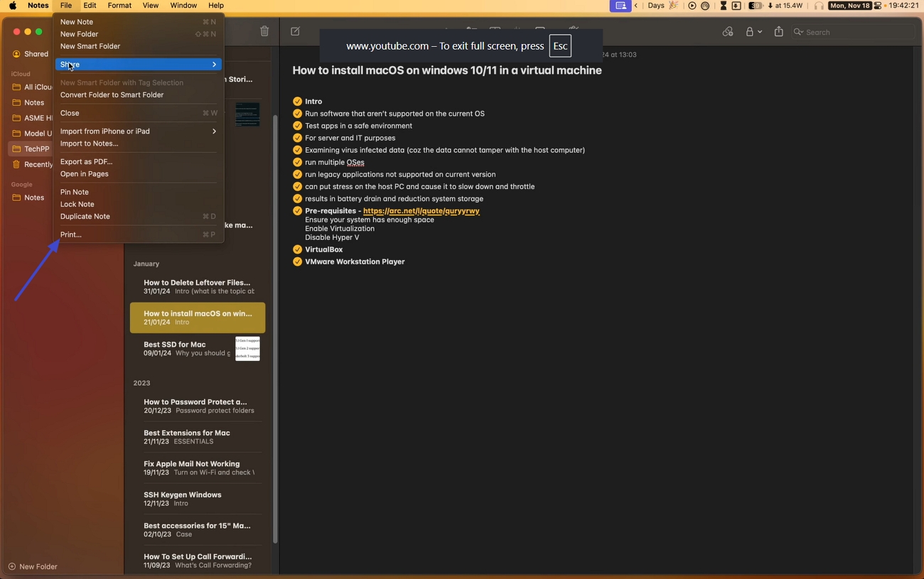Open the Apple menu
The image size is (924, 579).
pos(13,6)
